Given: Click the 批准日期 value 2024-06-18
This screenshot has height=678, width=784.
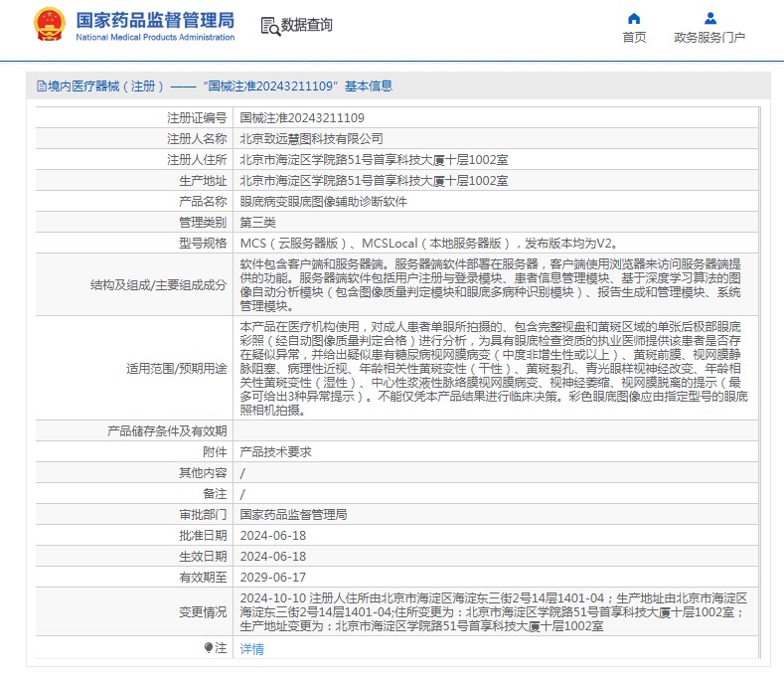Looking at the screenshot, I should [273, 536].
